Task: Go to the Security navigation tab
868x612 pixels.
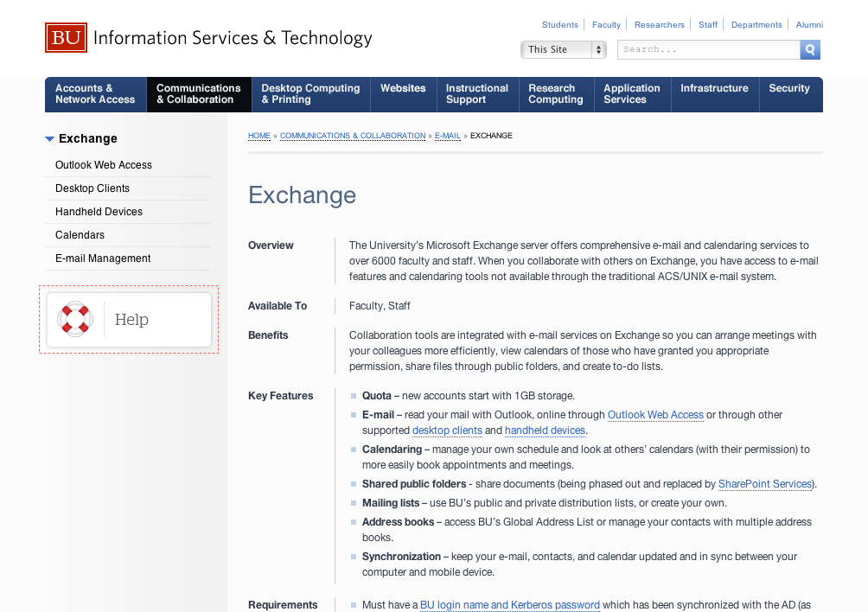Action: pos(788,88)
